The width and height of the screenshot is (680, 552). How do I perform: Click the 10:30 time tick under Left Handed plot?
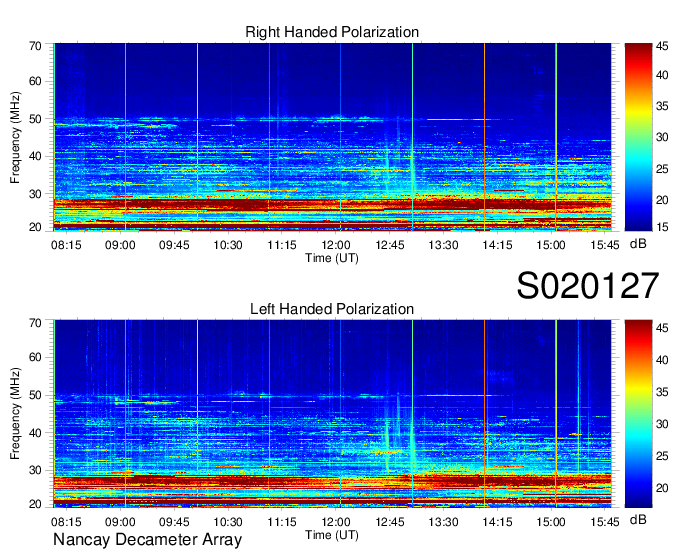click(x=228, y=522)
